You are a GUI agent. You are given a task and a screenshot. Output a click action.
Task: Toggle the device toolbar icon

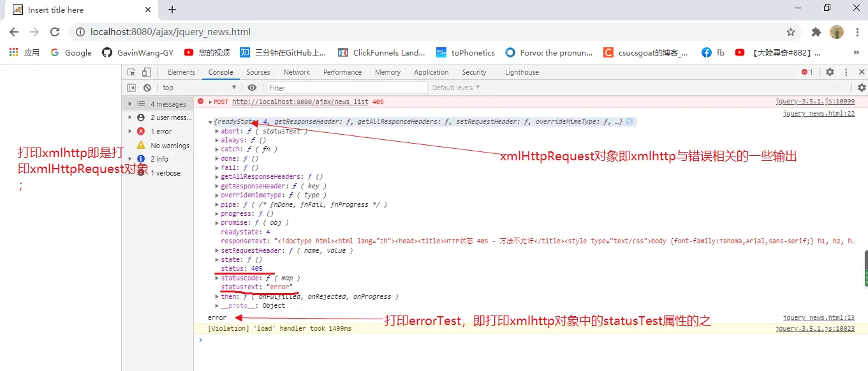[147, 72]
